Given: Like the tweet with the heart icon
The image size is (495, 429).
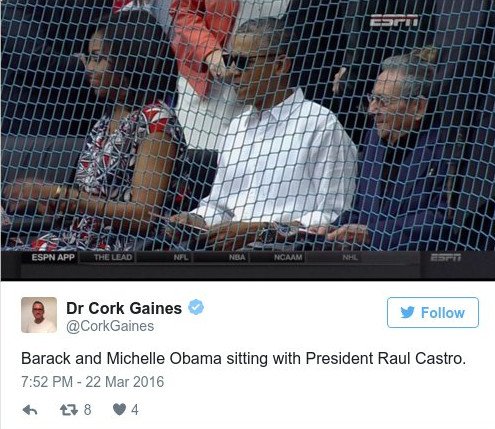Looking at the screenshot, I should (119, 409).
